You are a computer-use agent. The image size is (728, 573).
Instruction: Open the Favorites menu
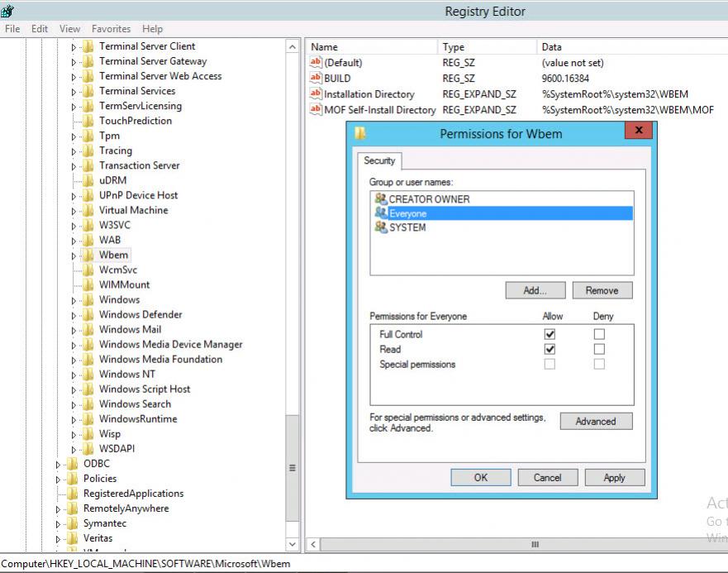[x=111, y=29]
